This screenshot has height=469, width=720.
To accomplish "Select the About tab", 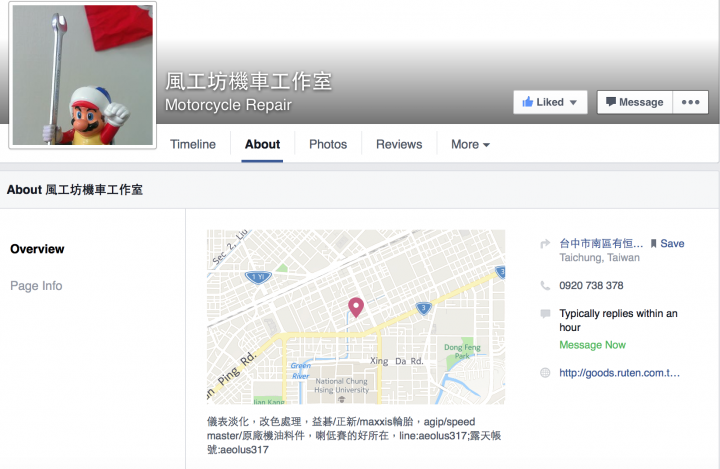I will [x=262, y=144].
